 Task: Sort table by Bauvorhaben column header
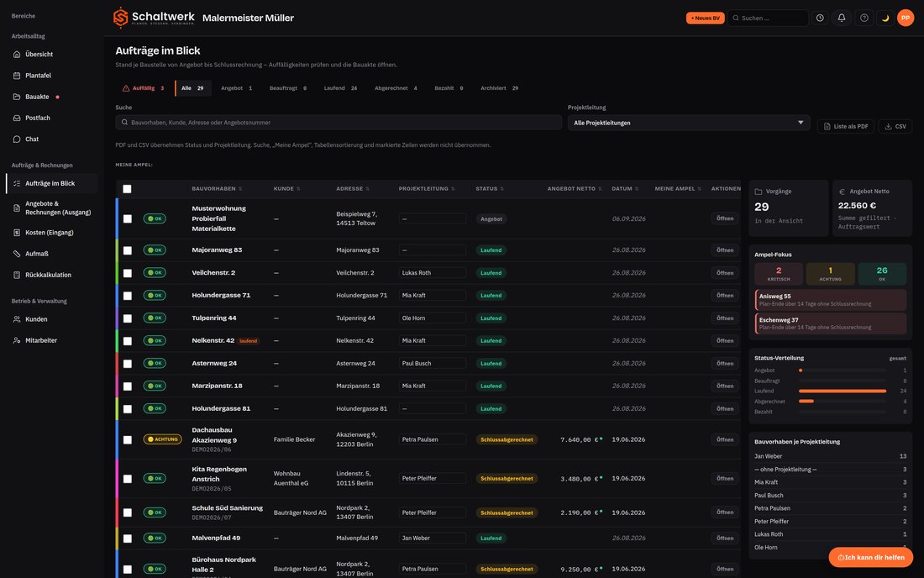pyautogui.click(x=216, y=188)
